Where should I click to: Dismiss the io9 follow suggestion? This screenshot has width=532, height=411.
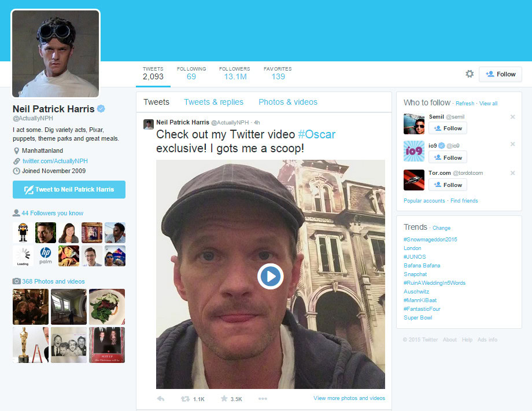tap(512, 145)
